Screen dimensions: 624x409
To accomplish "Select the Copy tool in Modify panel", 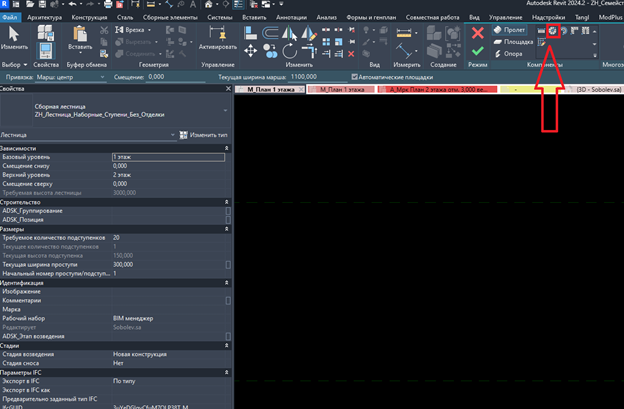I will (270, 51).
